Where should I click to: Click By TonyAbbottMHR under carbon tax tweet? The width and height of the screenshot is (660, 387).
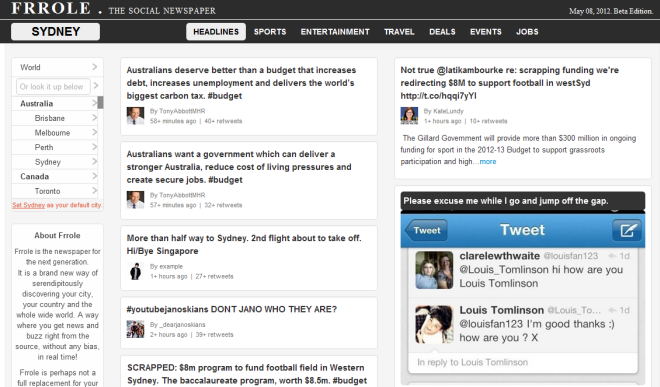coord(177,111)
